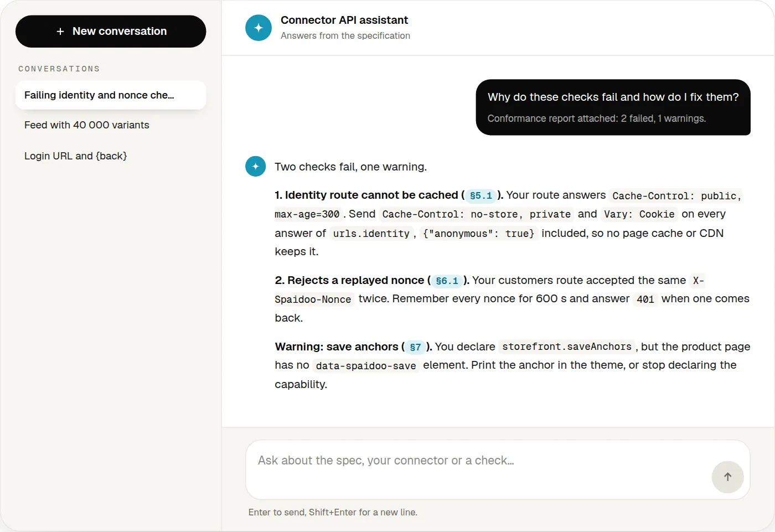This screenshot has width=775, height=532.
Task: Click the 'Answers from the specification' subtitle
Action: coord(345,35)
